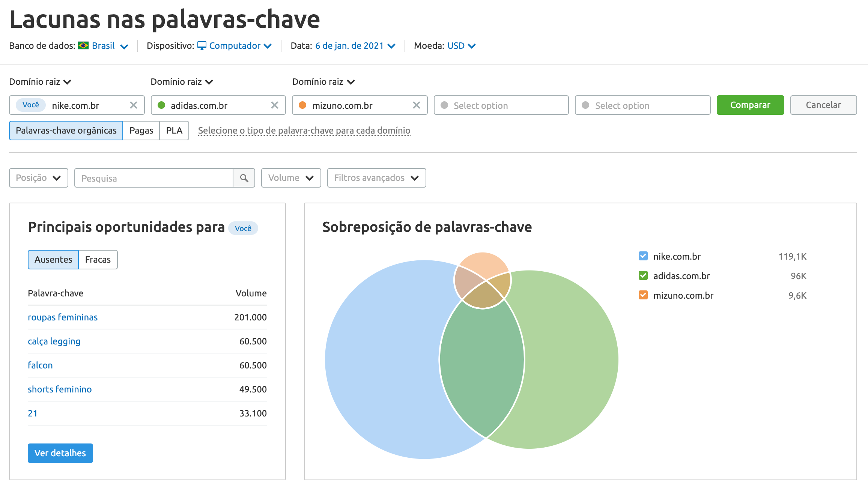Screen dimensions: 868x484
Task: Click the computer monitor icon beside Dispositivo
Action: point(202,45)
